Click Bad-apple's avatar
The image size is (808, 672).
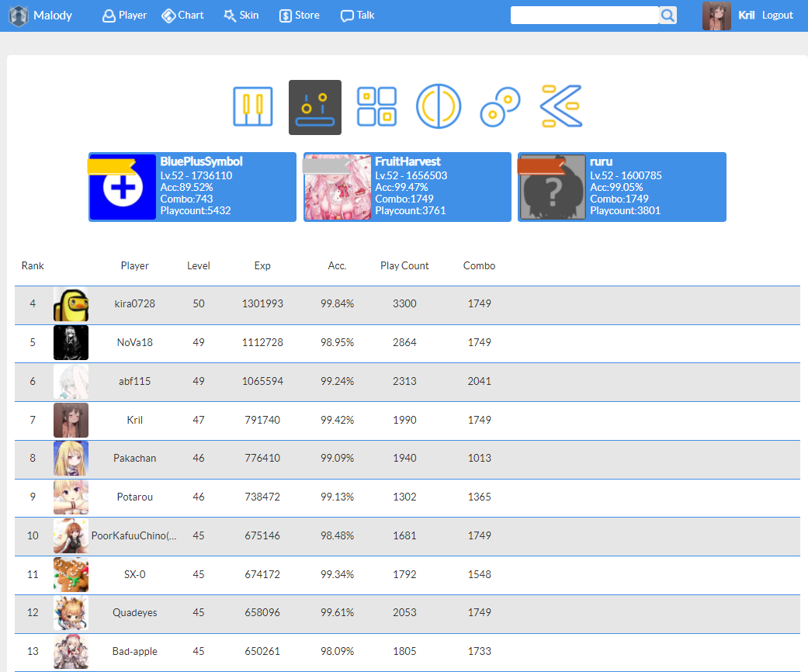click(x=71, y=651)
